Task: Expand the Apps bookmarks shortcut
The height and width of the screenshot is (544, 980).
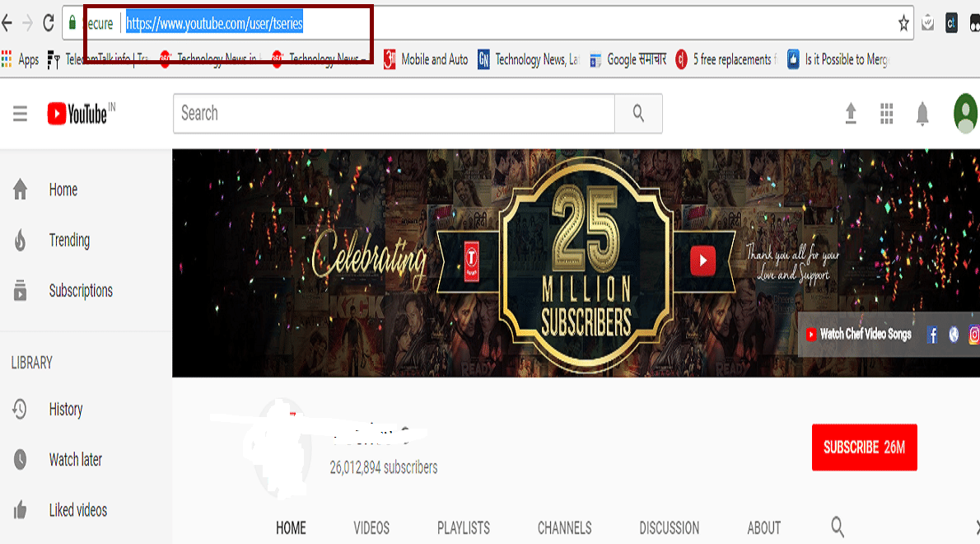Action: pyautogui.click(x=22, y=59)
